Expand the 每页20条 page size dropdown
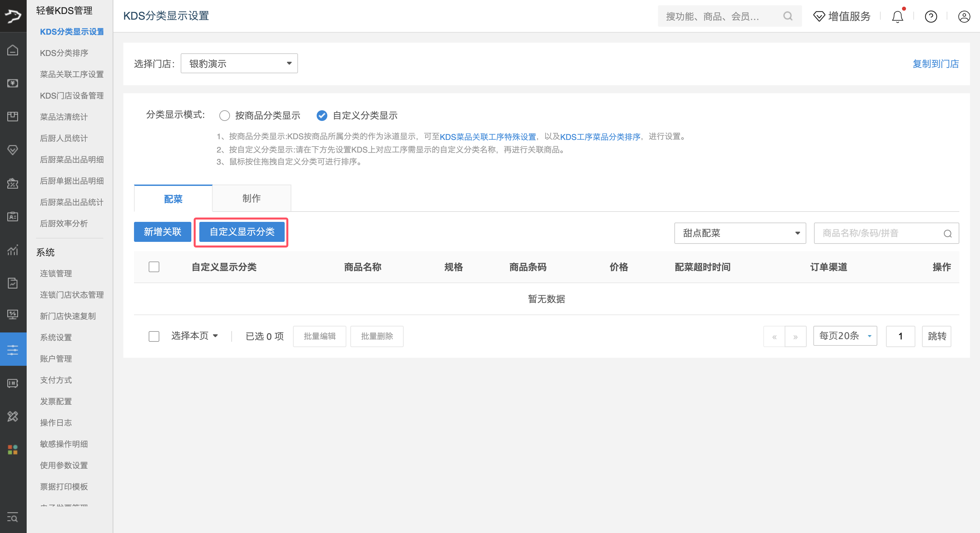The height and width of the screenshot is (533, 980). [x=845, y=336]
